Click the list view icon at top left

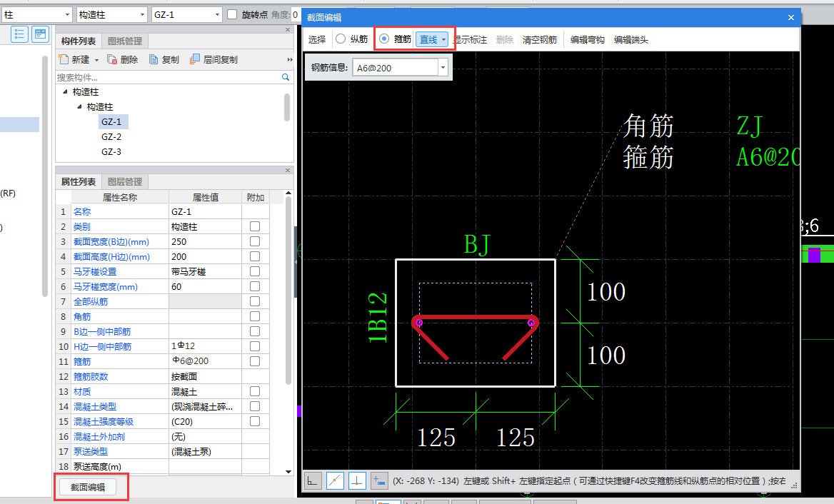point(19,34)
